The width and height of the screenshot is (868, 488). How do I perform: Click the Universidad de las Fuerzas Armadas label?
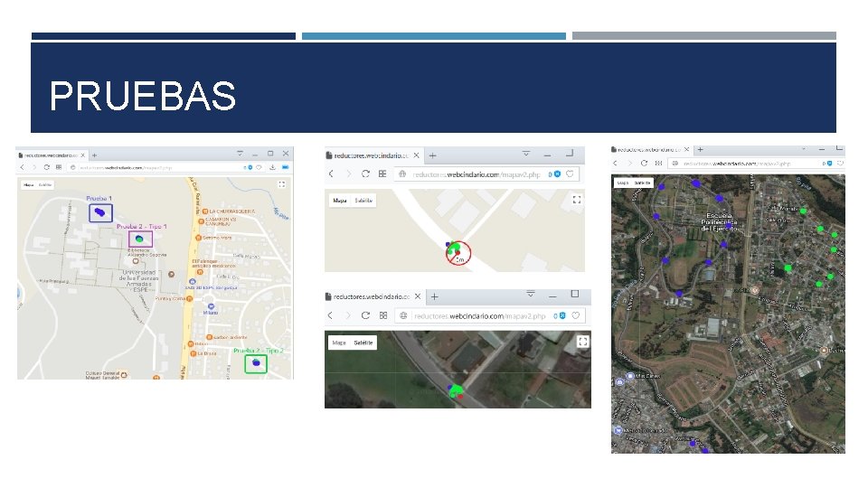coord(138,280)
